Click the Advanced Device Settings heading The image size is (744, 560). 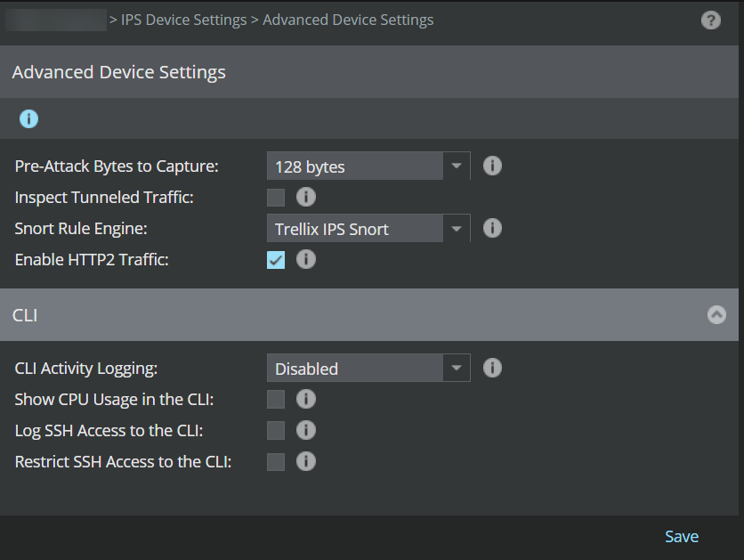click(118, 72)
